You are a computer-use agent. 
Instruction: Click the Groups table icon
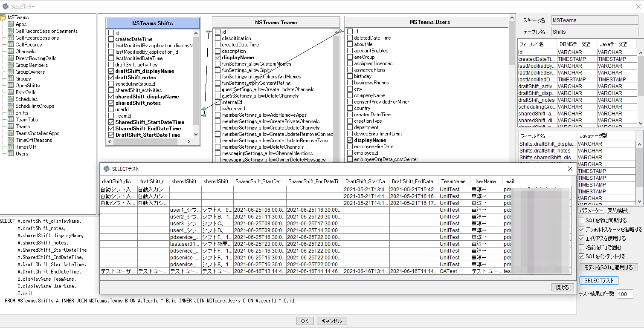tap(11, 79)
